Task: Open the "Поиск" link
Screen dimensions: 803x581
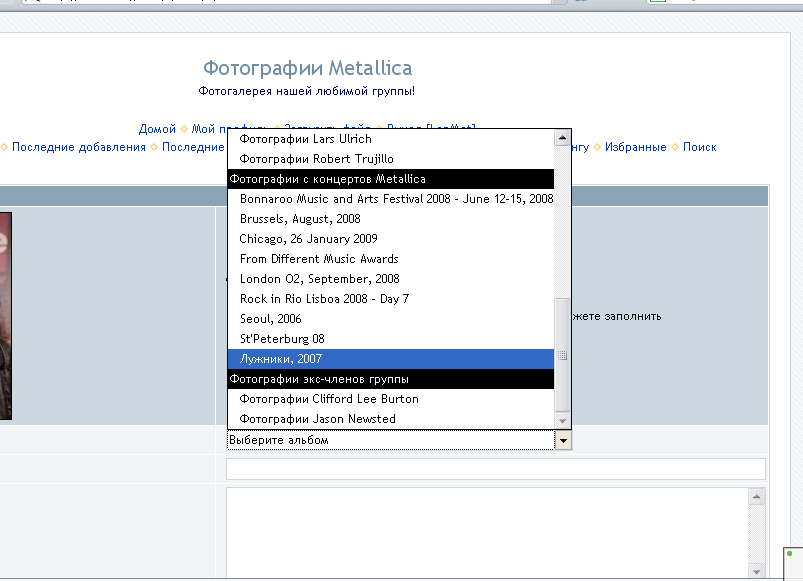Action: [699, 147]
